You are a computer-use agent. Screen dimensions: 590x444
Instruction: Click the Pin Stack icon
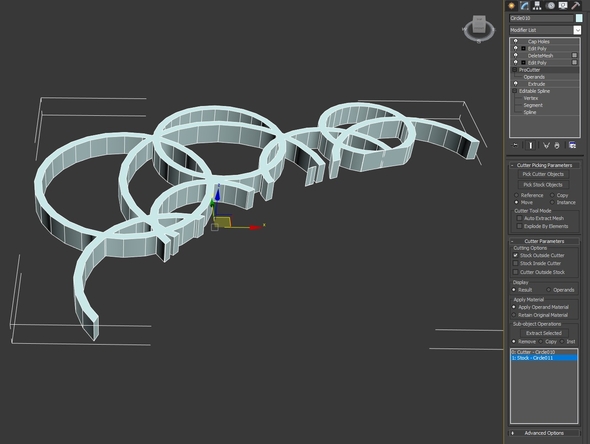(515, 145)
